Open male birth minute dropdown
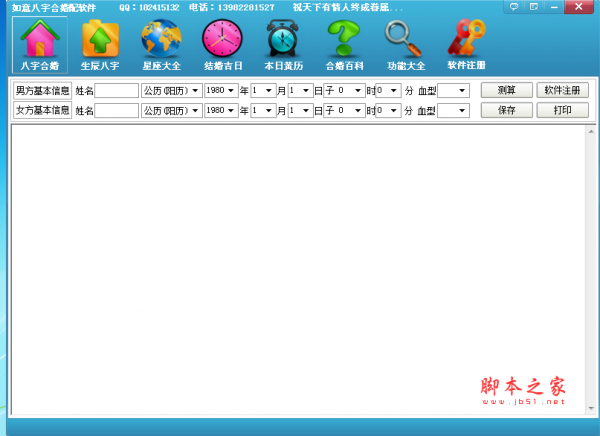Screen dimensions: 600x436 [388, 91]
